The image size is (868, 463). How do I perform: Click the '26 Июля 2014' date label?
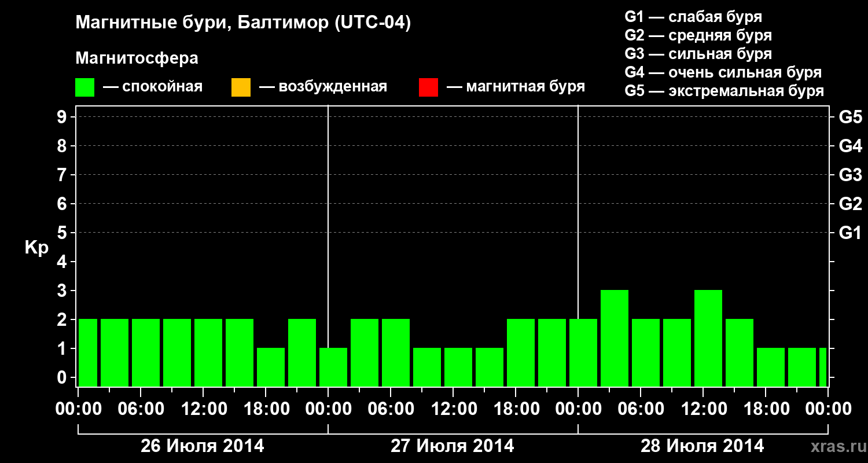click(203, 446)
